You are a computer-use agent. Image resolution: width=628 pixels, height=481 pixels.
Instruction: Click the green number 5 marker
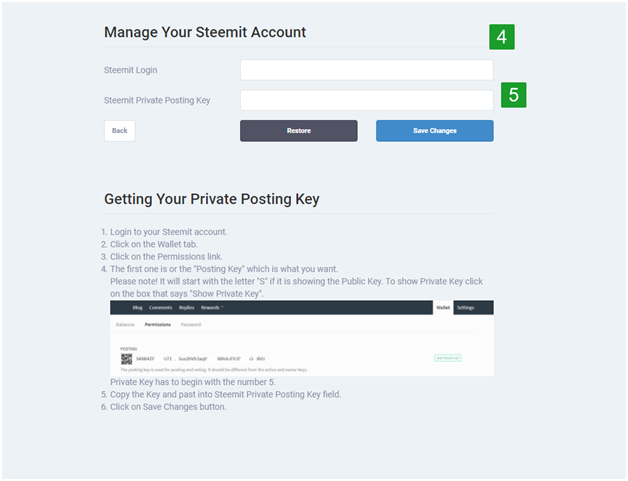click(513, 95)
